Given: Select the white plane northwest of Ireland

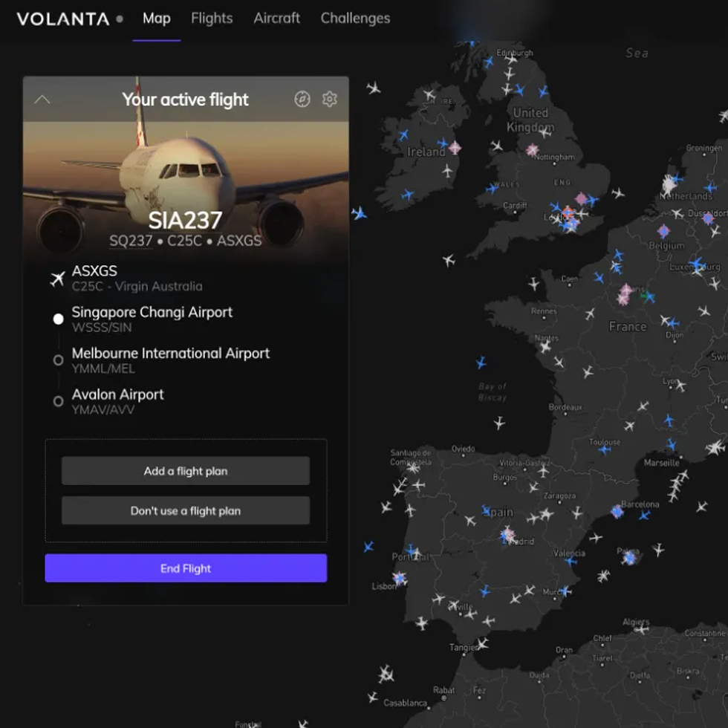Looking at the screenshot, I should coord(374,88).
